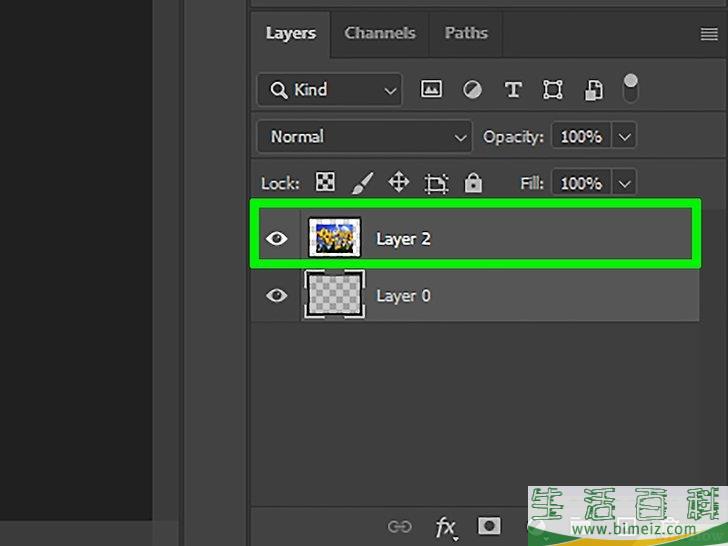Expand the Fill slider arrow
Viewport: 728px width, 546px height.
pyautogui.click(x=624, y=183)
